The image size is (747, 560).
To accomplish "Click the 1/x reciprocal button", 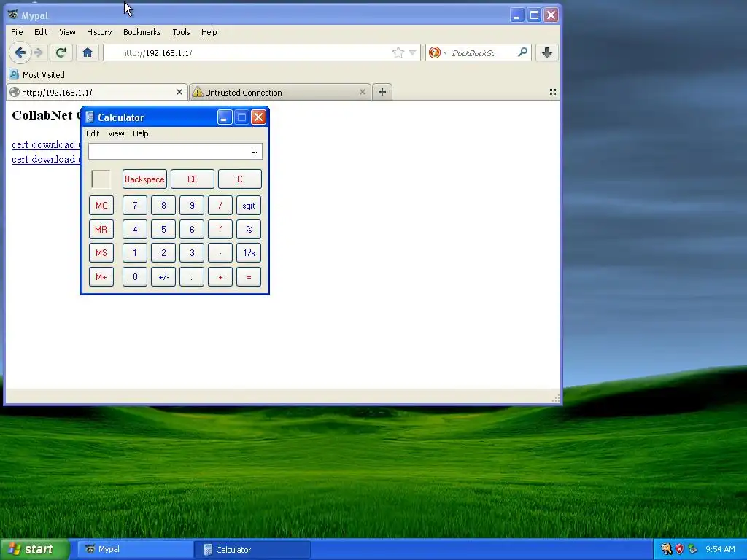I will tap(249, 253).
